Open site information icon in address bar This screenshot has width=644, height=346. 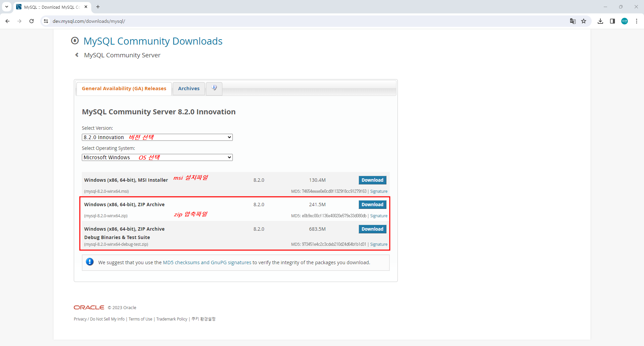click(x=46, y=21)
